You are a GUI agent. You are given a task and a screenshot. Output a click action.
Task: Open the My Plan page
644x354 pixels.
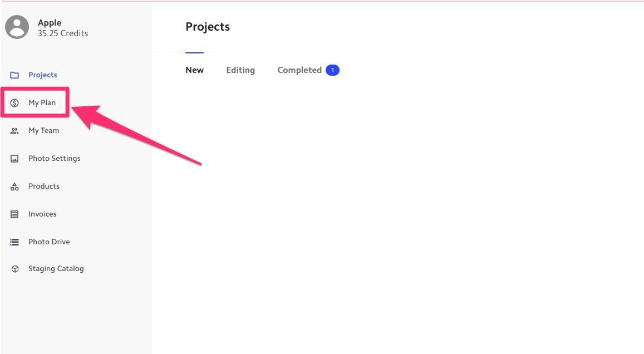42,102
